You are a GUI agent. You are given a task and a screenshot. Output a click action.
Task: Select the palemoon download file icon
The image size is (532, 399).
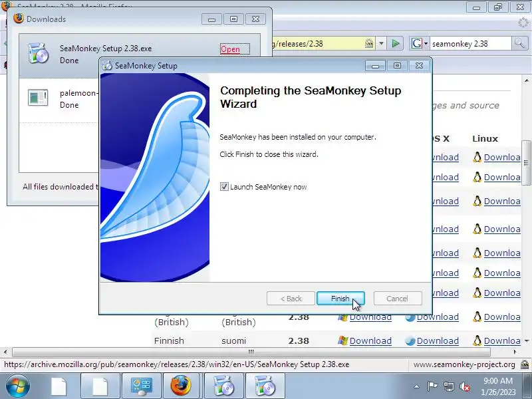click(38, 98)
